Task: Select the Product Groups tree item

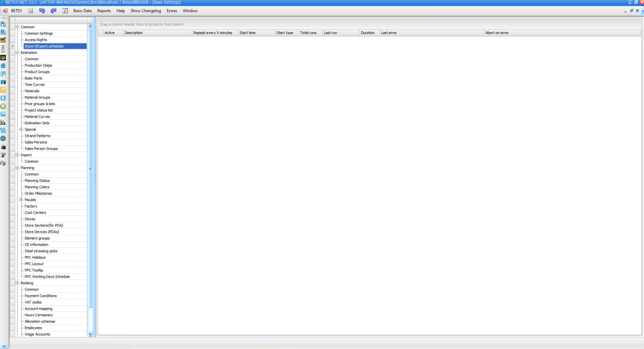Action: click(x=37, y=72)
